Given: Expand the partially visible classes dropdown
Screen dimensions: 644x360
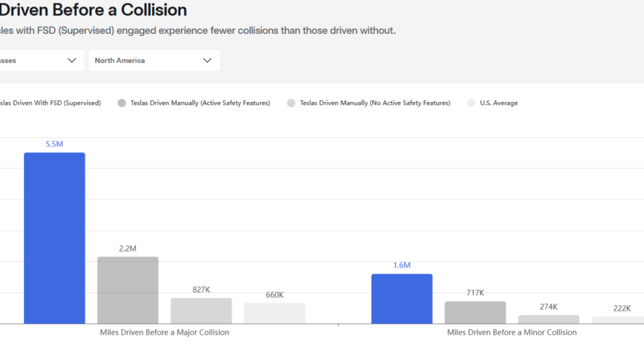Looking at the screenshot, I should pos(42,60).
